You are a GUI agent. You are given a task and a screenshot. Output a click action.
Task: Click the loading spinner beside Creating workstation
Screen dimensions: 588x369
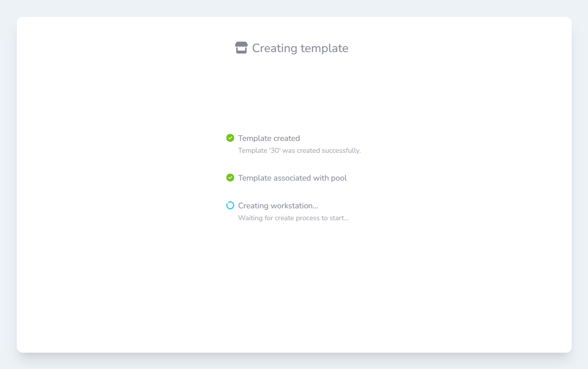coord(230,205)
